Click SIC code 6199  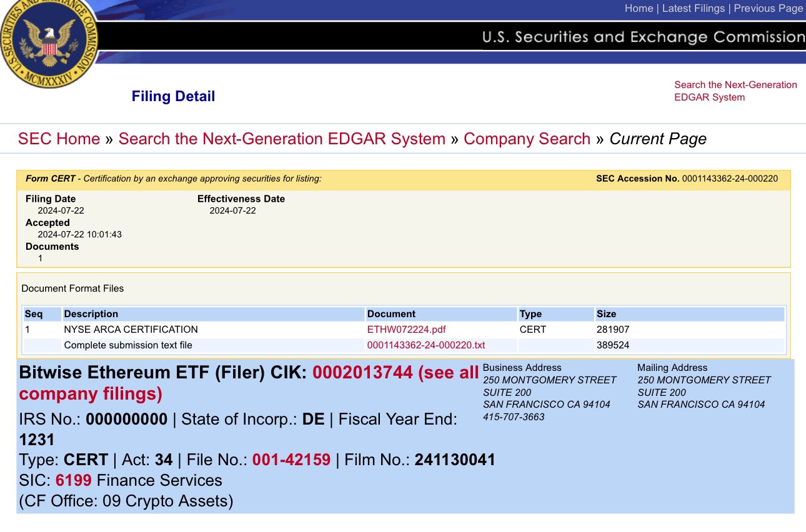tap(74, 480)
